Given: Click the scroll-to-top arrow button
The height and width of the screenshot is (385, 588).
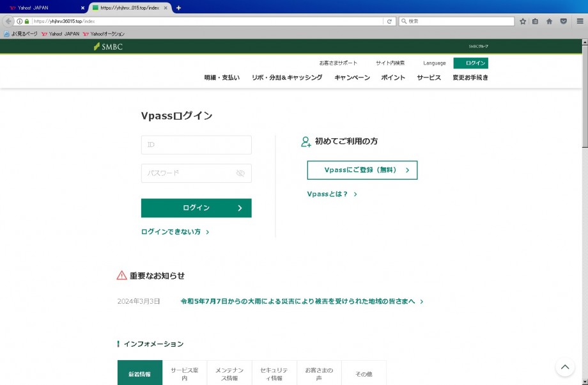Looking at the screenshot, I should pyautogui.click(x=565, y=367).
